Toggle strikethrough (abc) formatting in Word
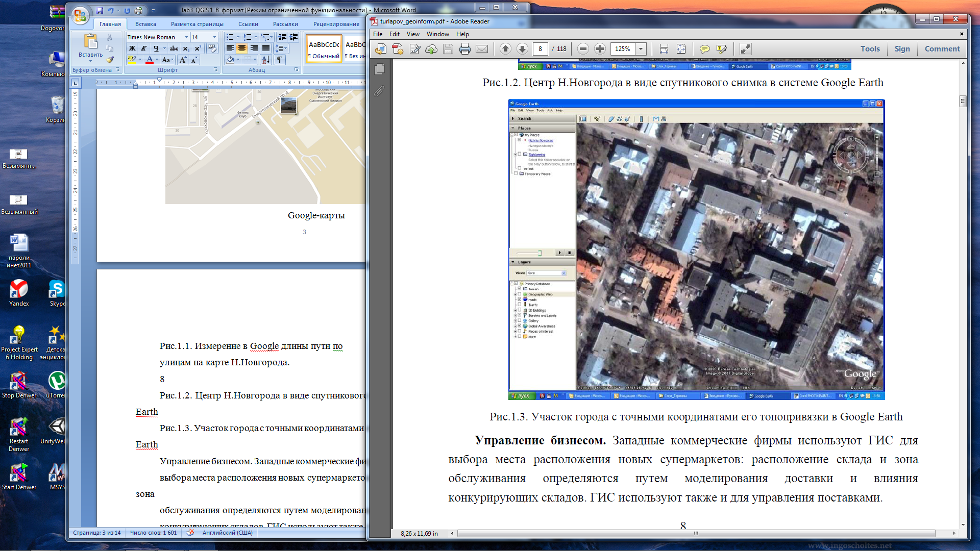 click(174, 48)
